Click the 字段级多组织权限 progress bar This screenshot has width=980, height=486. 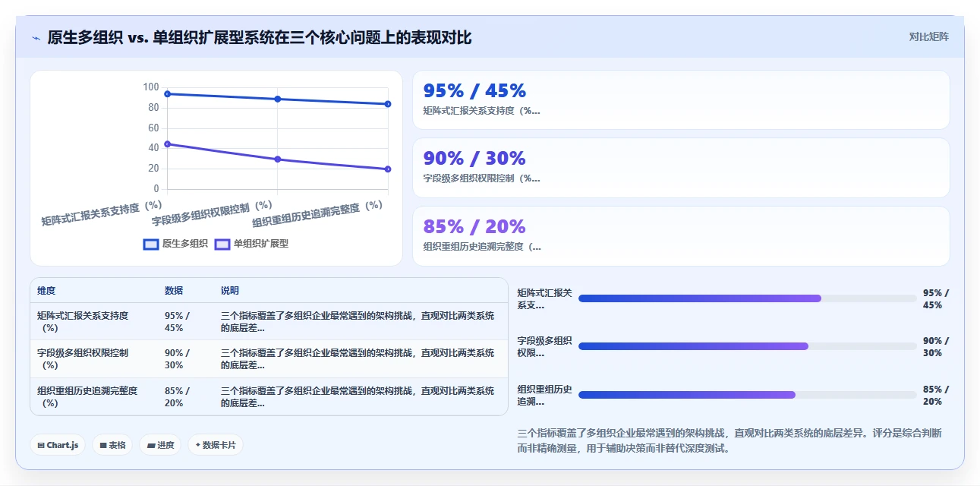coord(747,346)
